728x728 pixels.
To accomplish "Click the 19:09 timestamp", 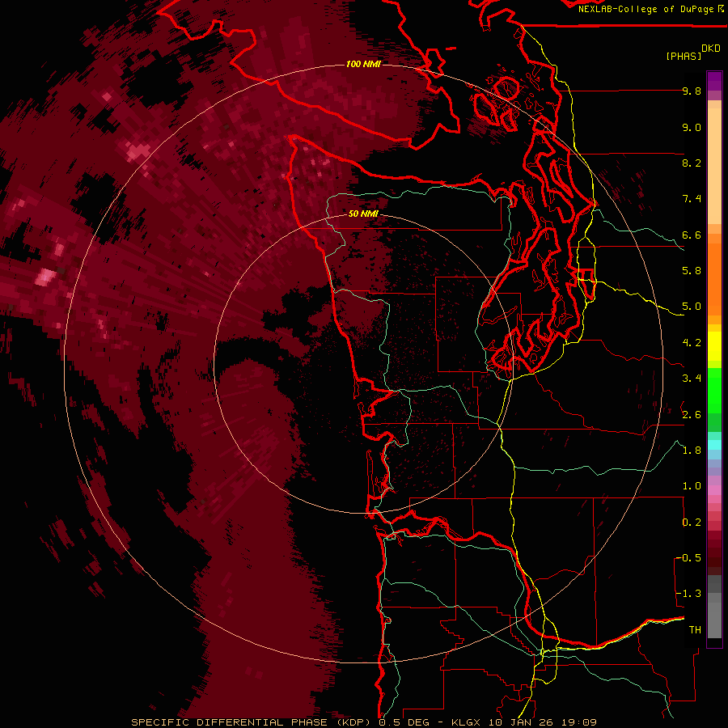I will (578, 722).
